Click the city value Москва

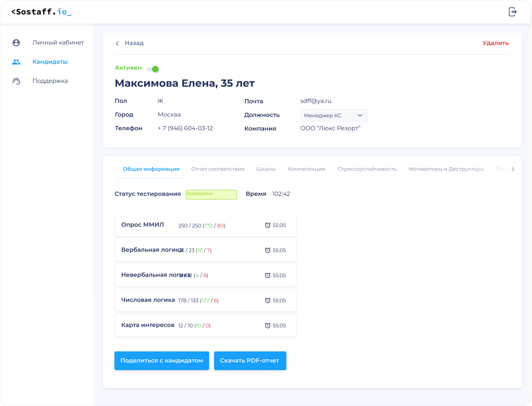point(169,115)
